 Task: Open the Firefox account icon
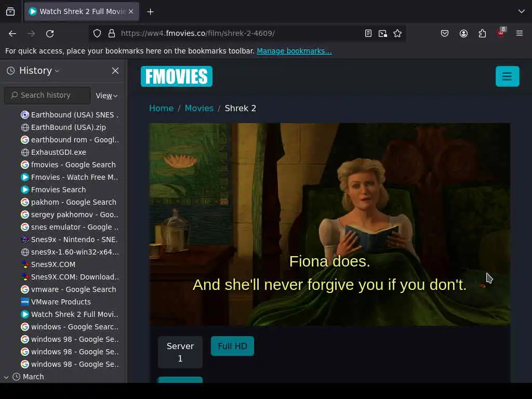(x=463, y=33)
